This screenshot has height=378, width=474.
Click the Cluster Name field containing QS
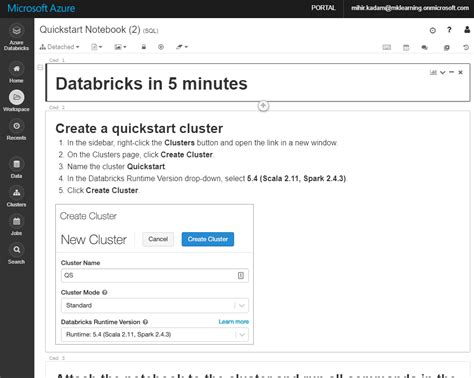click(155, 275)
